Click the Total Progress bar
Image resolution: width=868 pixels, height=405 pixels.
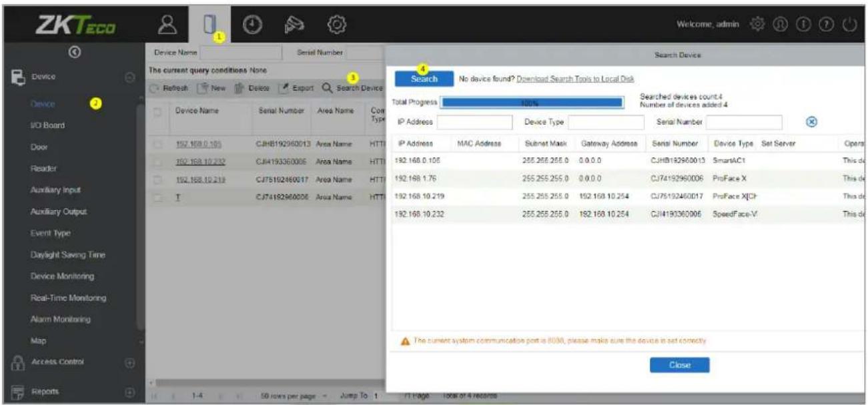532,102
